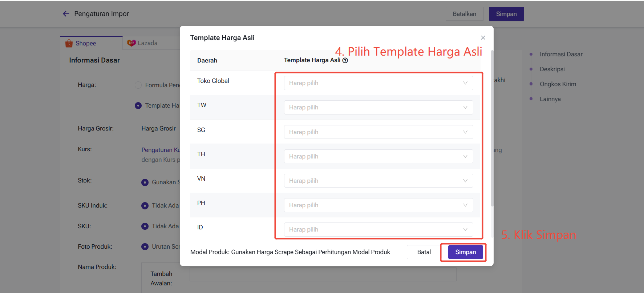This screenshot has height=293, width=644.
Task: Open the PH template dropdown
Action: point(378,205)
